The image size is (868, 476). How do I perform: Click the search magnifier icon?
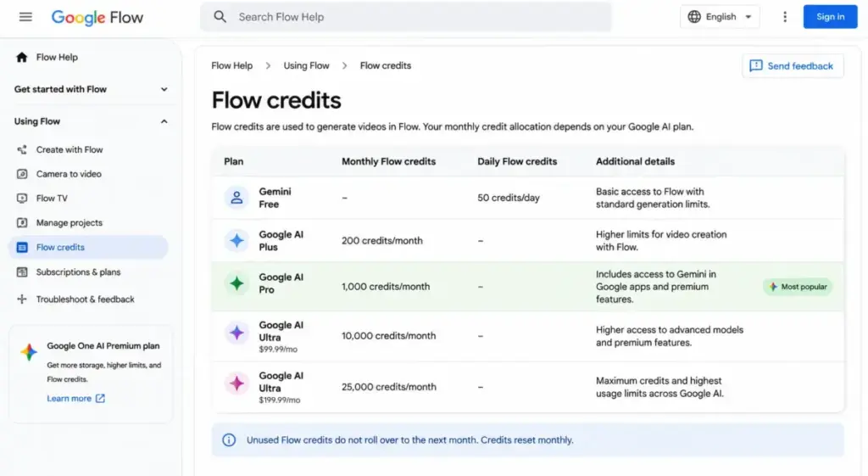[220, 17]
